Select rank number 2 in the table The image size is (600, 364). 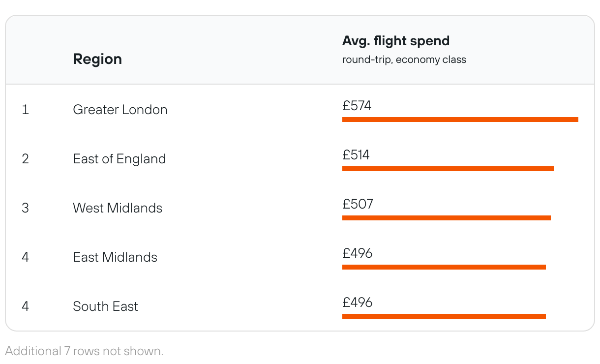[x=25, y=158]
